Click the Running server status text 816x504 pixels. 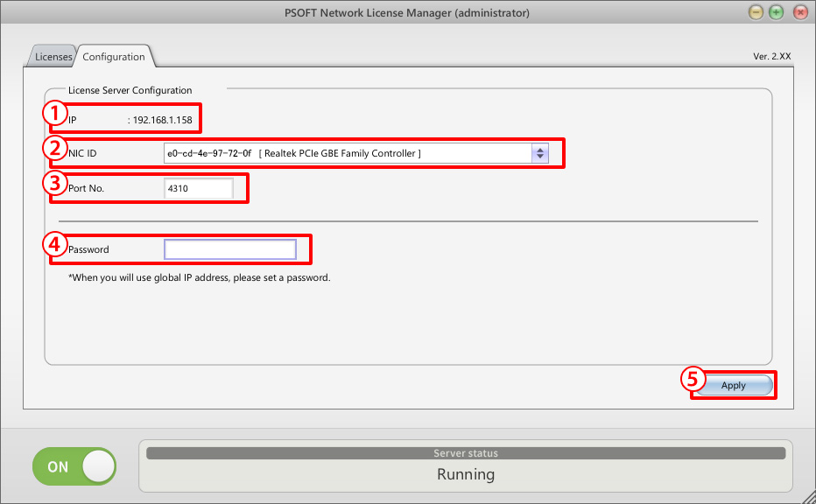pos(466,474)
